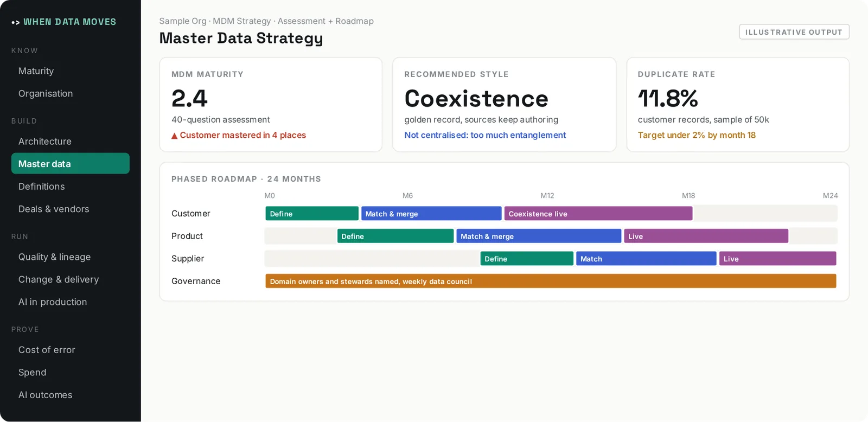Click the Coexistence recommended style value
The width and height of the screenshot is (868, 422).
(x=476, y=99)
